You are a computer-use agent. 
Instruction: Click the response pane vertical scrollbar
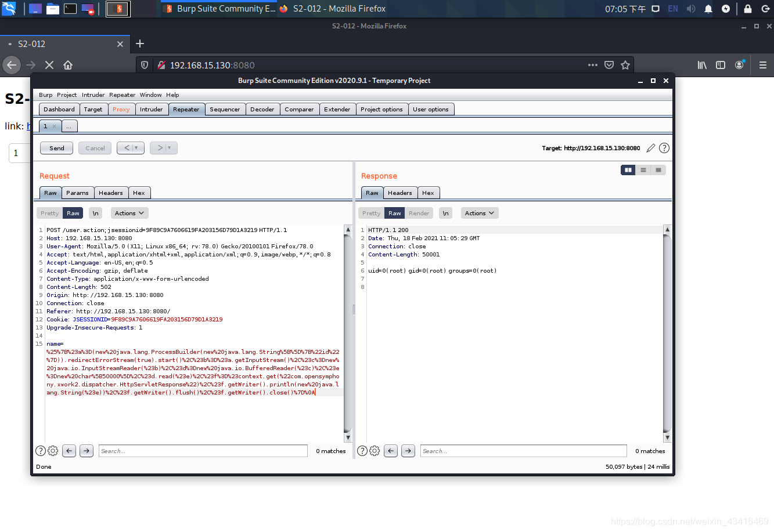(x=667, y=334)
